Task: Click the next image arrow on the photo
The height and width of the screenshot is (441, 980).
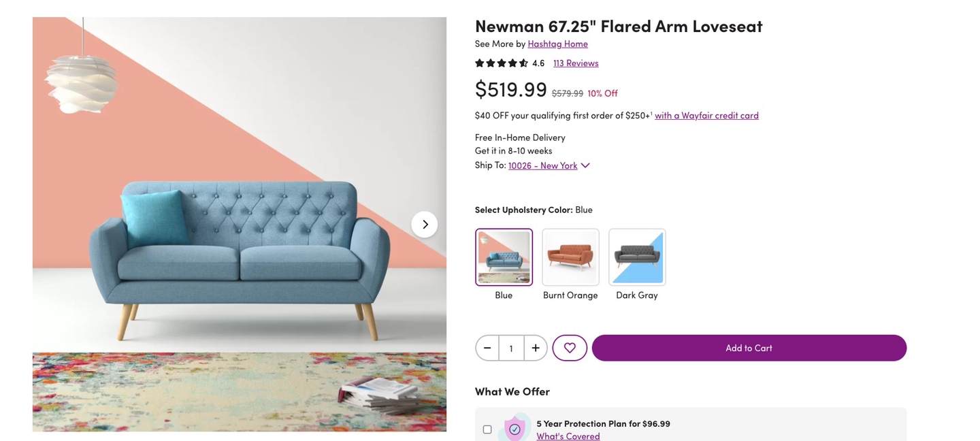Action: (425, 225)
